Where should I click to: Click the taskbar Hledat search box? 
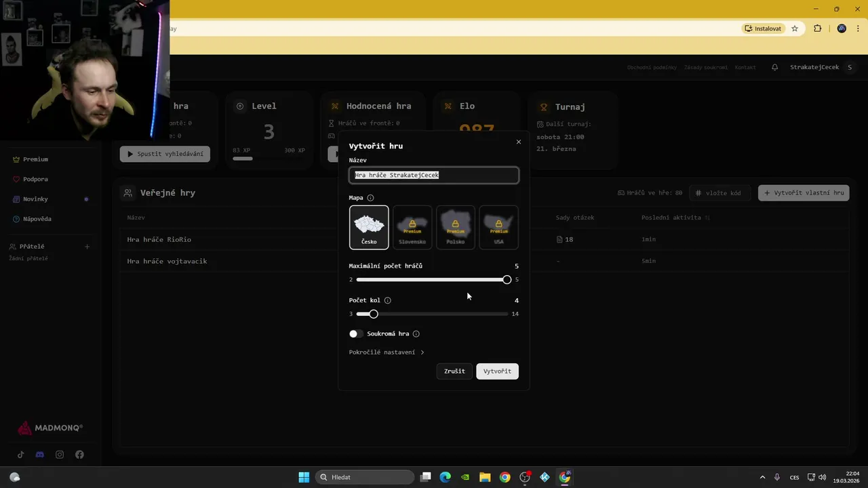pos(365,477)
